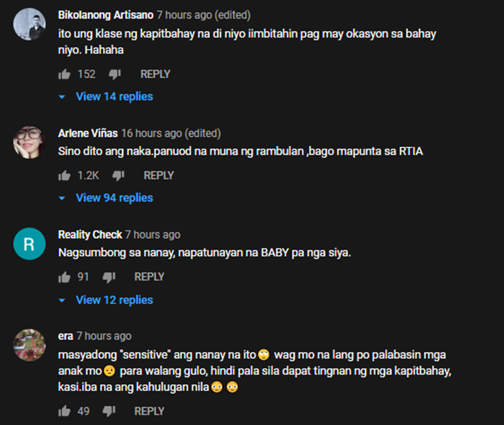This screenshot has width=504, height=425.
Task: Expand View 14 replies
Action: pos(106,97)
